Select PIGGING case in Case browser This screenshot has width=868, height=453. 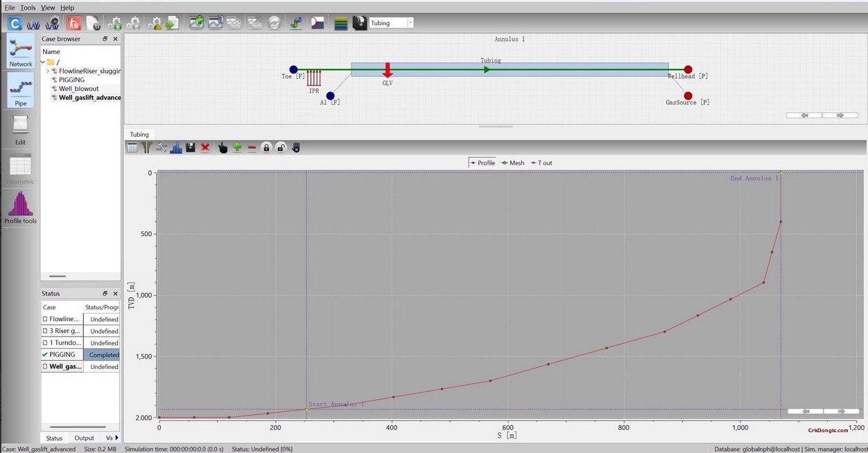[71, 80]
